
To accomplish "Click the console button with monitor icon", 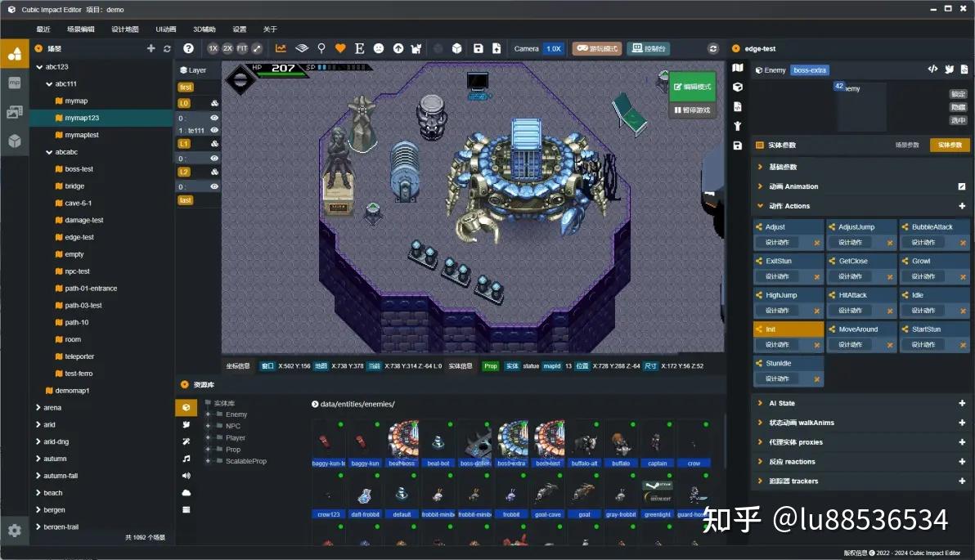I will click(648, 48).
